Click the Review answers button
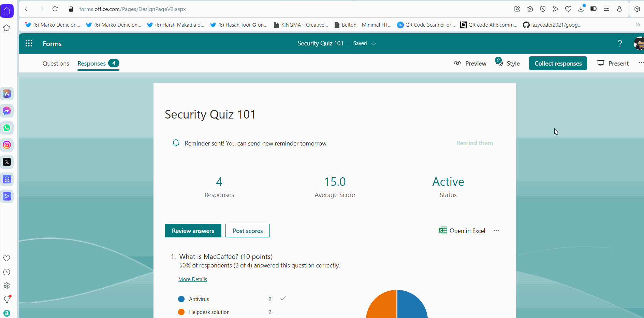The width and height of the screenshot is (644, 318). pyautogui.click(x=193, y=231)
